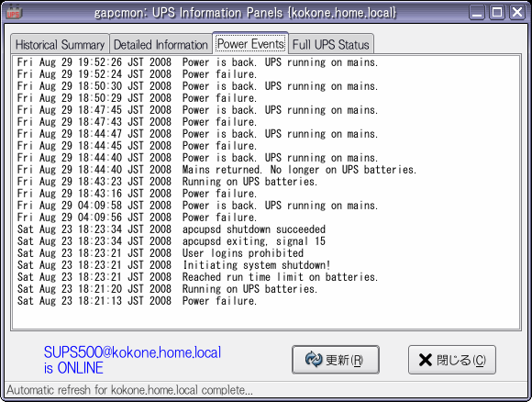Screen dimensions: 532x402
Task: Click the 閉じる(C) close button
Action: [x=452, y=360]
